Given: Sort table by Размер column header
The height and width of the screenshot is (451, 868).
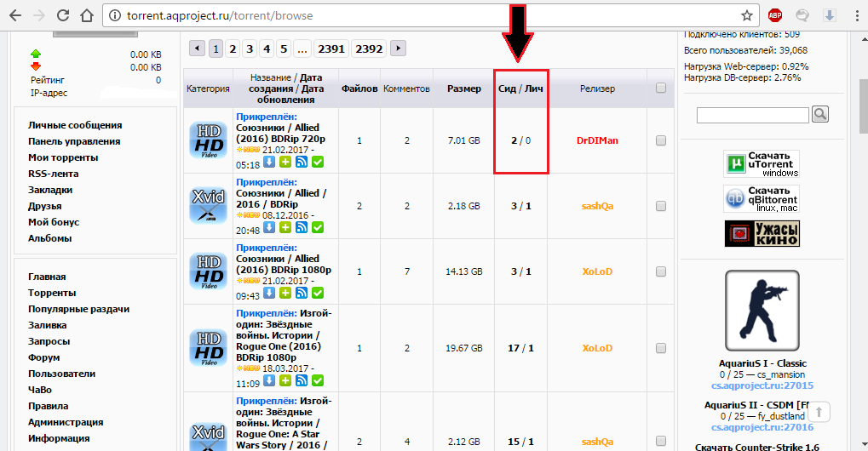Looking at the screenshot, I should [464, 88].
